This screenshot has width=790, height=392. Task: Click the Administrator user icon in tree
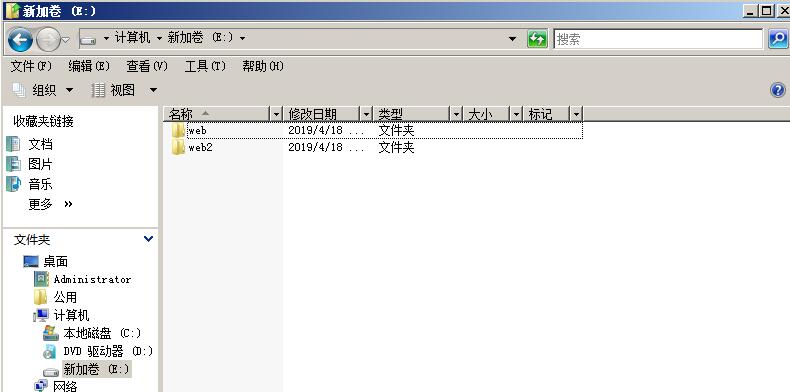41,279
